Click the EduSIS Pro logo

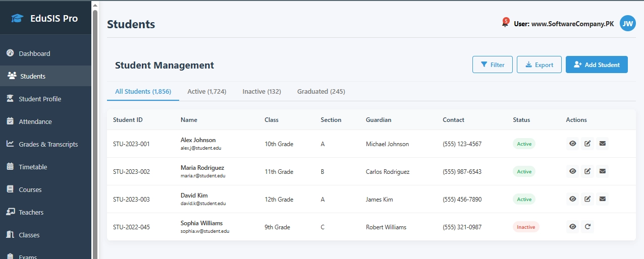tap(45, 18)
